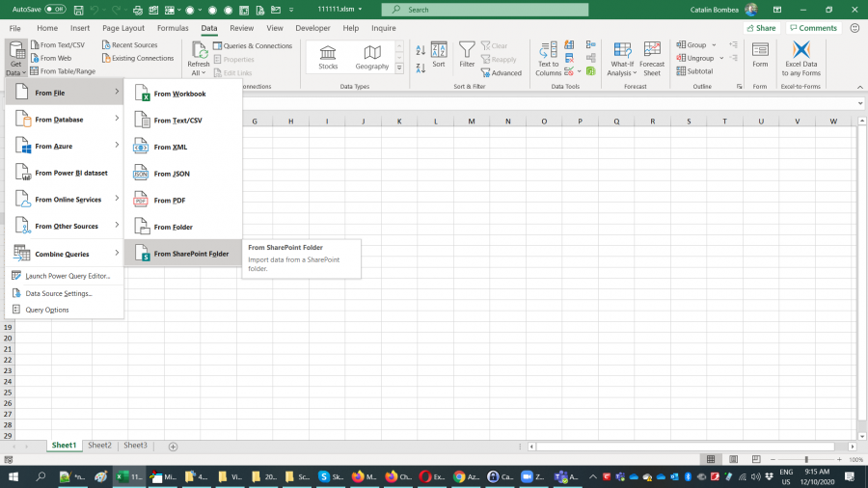868x488 pixels.
Task: Switch to the Sheet3 worksheet tab
Action: [135, 446]
